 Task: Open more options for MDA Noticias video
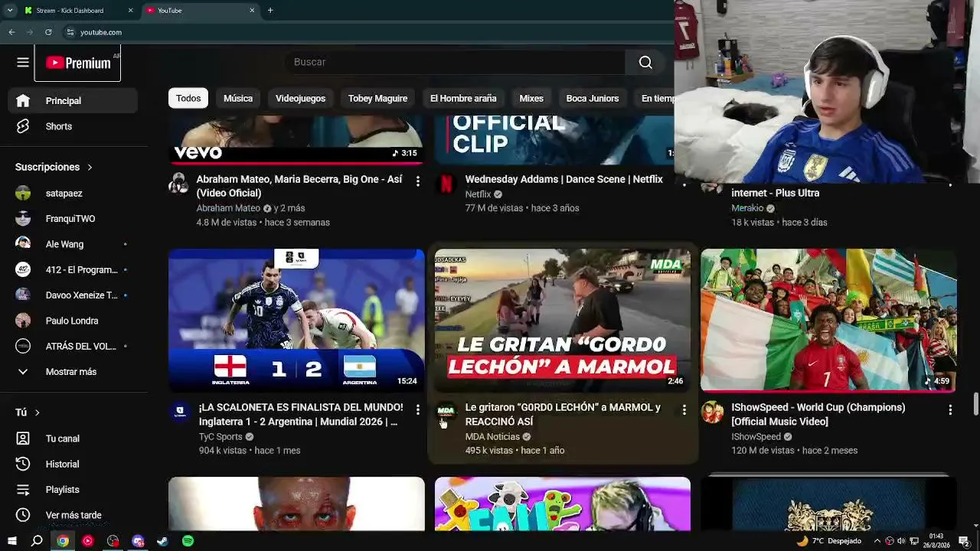(x=684, y=410)
